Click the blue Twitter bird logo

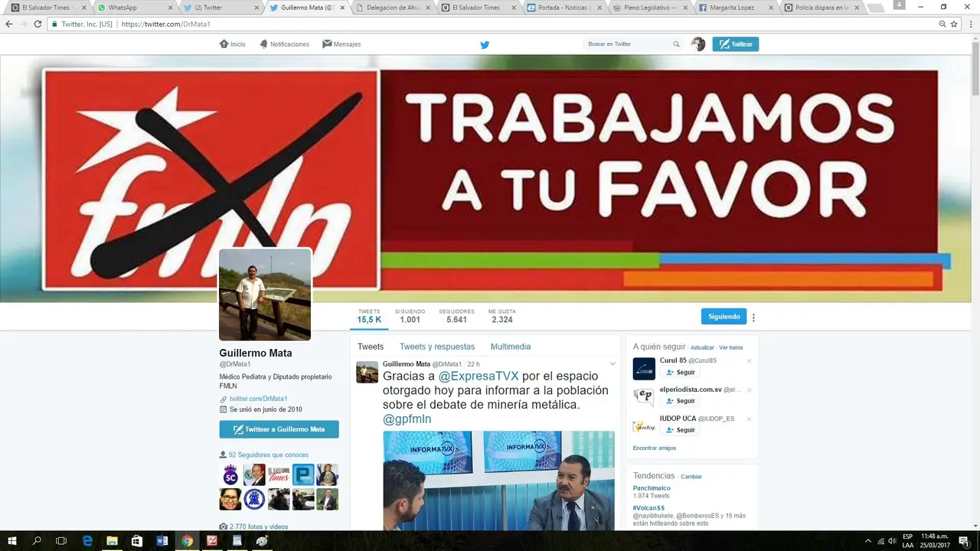(x=485, y=44)
